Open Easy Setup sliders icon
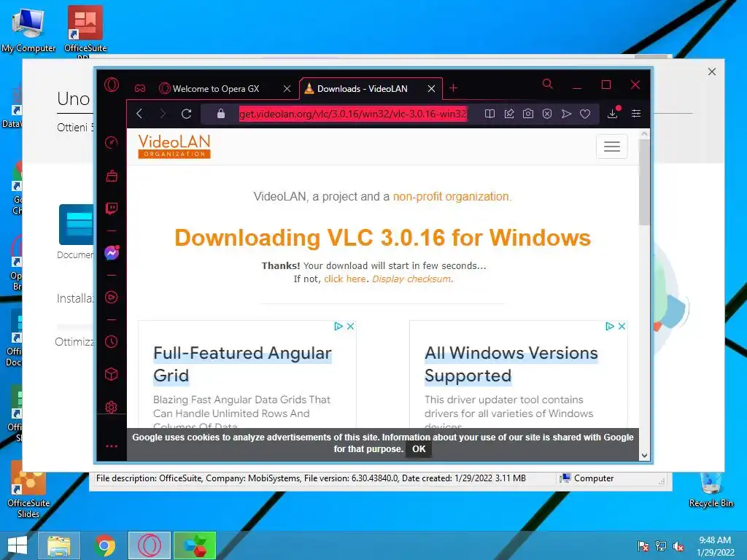 pyautogui.click(x=636, y=113)
